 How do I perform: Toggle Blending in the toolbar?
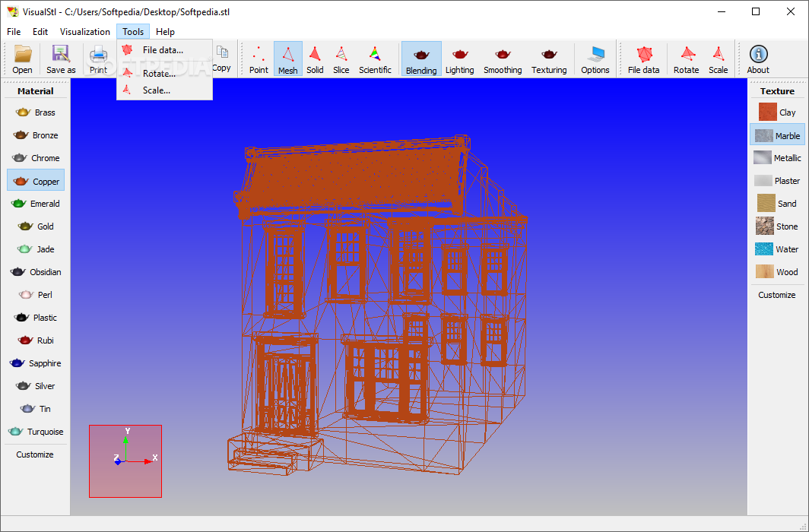coord(421,59)
